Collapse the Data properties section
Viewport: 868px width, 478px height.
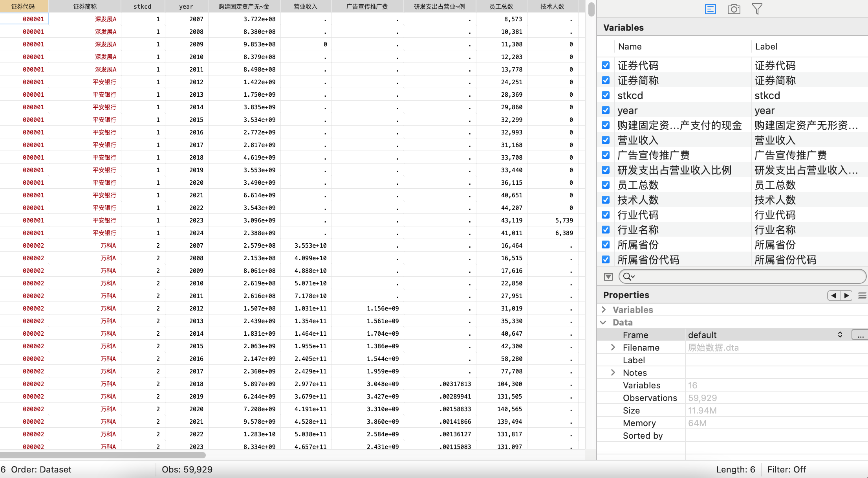tap(604, 322)
